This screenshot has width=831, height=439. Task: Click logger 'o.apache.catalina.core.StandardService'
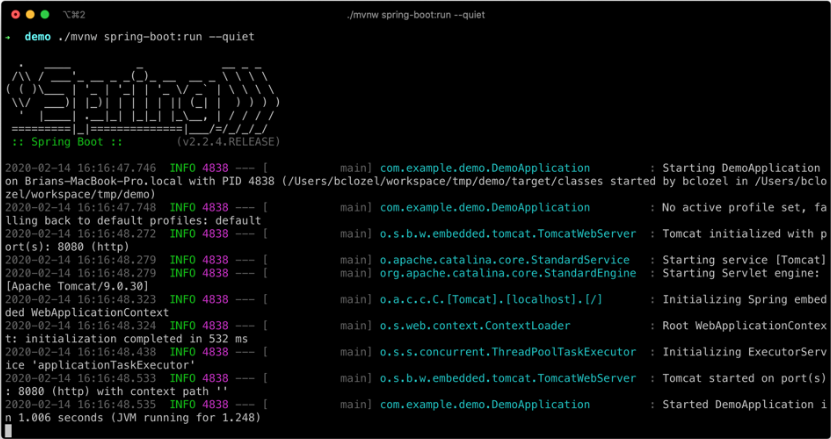point(505,260)
